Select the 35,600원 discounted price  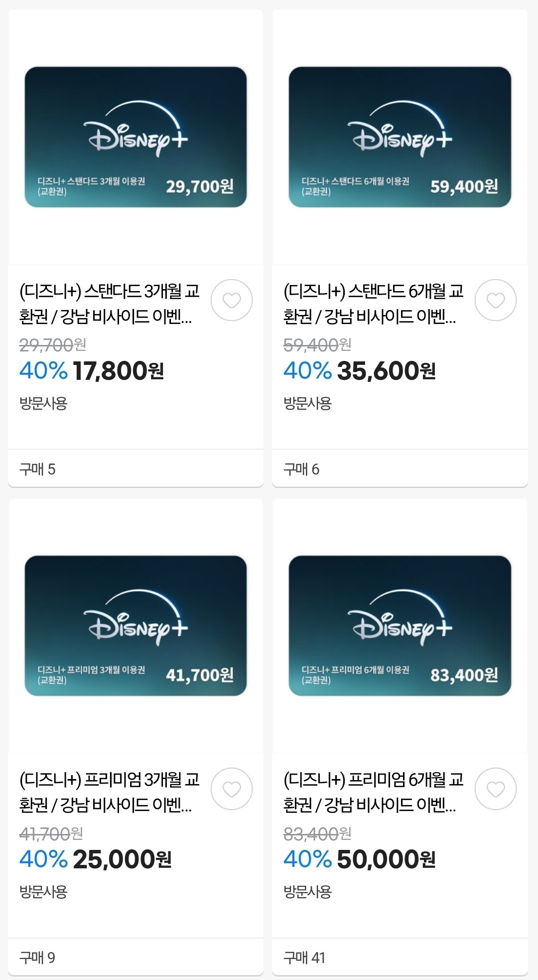[386, 371]
